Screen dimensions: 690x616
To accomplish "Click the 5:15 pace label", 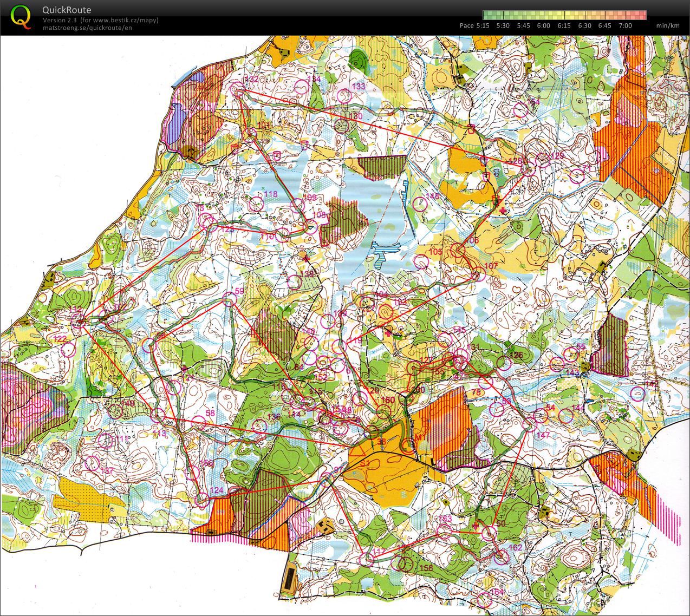I will [x=483, y=25].
